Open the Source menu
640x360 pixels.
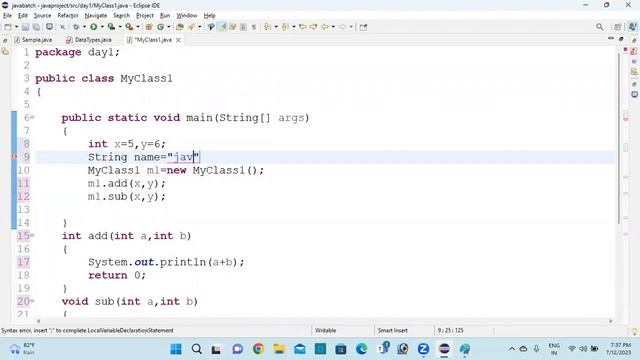click(42, 16)
